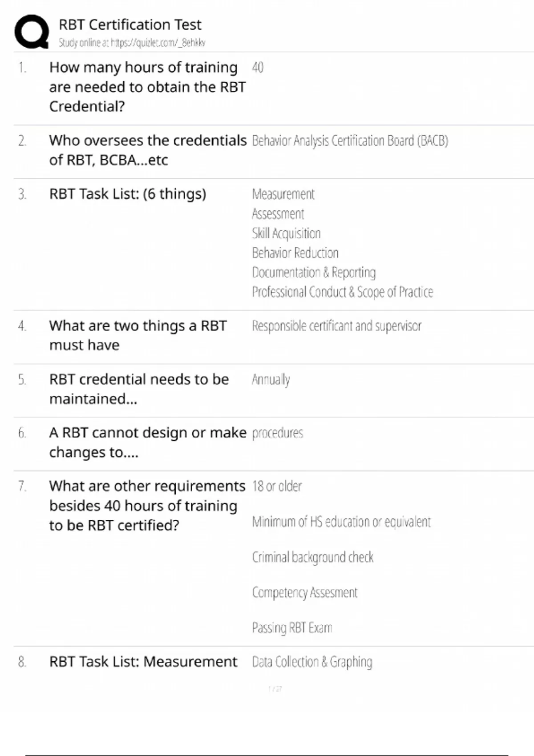Click "Responsible certificant and supervisor" answer
Screen dimensions: 534x756
336,326
